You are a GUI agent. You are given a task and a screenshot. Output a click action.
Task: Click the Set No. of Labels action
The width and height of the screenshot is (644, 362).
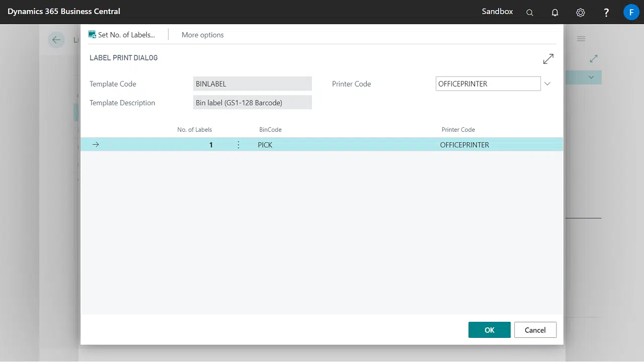pyautogui.click(x=122, y=35)
